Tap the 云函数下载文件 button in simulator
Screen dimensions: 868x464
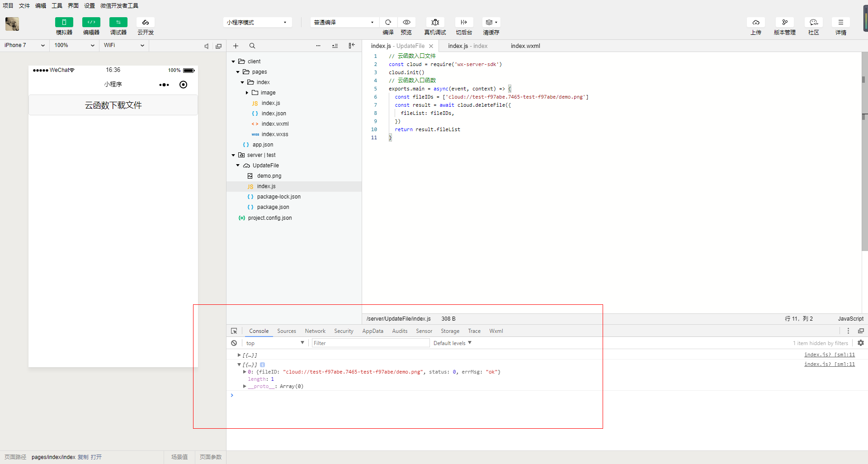(x=113, y=105)
